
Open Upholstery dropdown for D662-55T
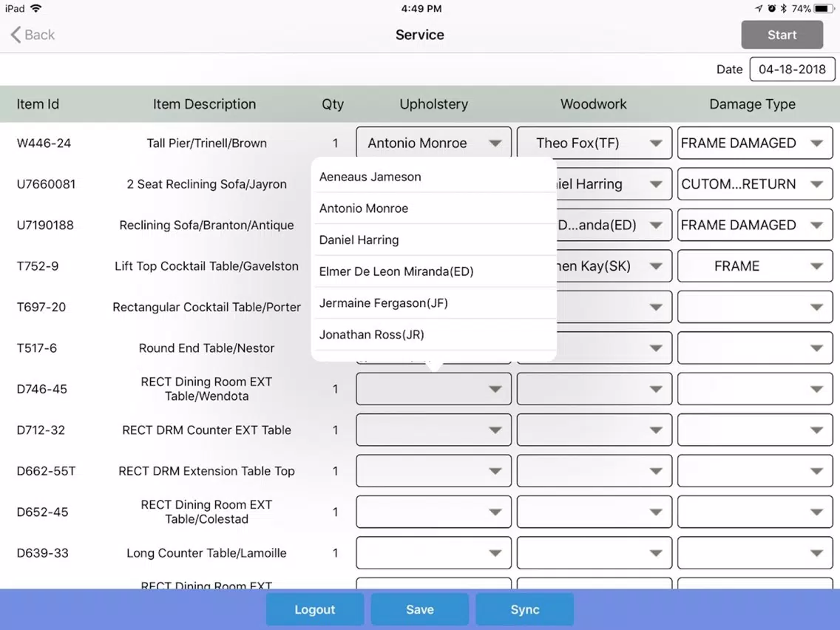433,471
